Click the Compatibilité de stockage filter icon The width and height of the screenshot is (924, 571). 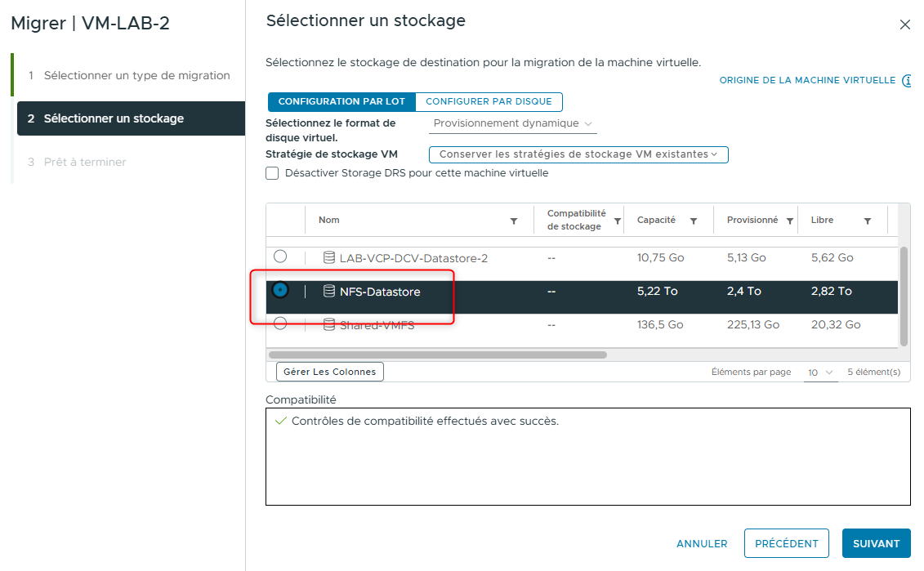[x=617, y=220]
